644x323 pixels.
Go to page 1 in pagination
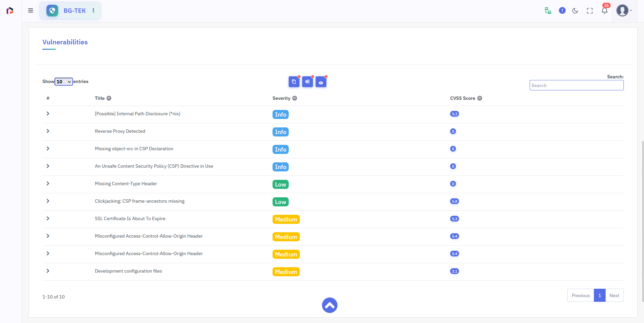(x=600, y=295)
